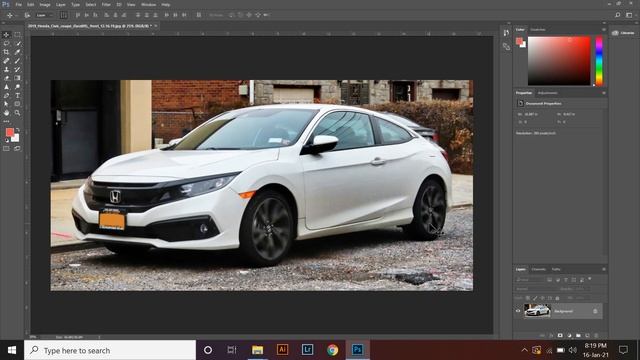Open the Properties panel flyout menu
Viewport: 640px width, 360px height.
(604, 93)
